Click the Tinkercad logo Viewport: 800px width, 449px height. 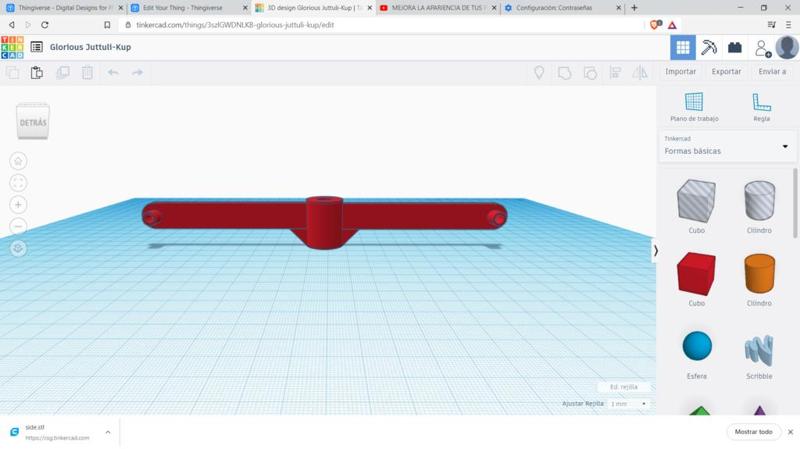tap(12, 47)
